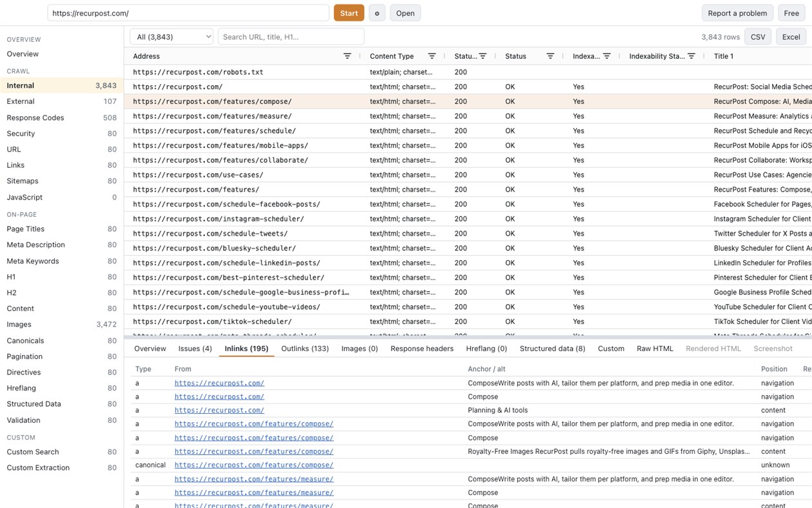
Task: Select Page Titles in the sidebar
Action: (x=62, y=229)
